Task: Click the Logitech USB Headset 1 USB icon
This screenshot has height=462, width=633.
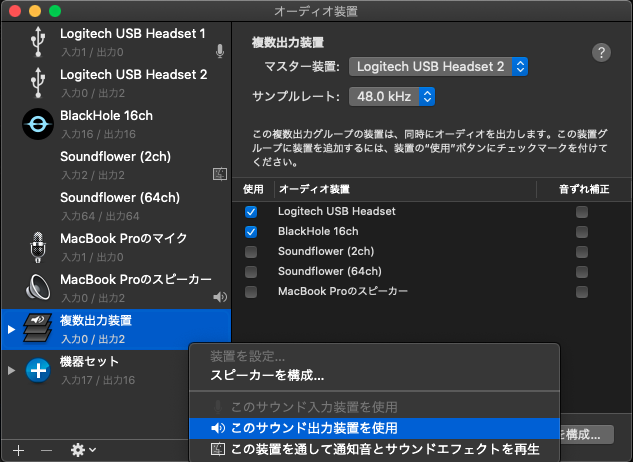Action: [x=38, y=42]
